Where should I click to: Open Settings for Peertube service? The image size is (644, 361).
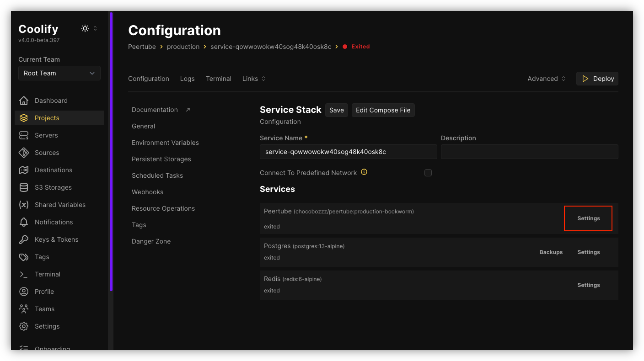coord(589,218)
